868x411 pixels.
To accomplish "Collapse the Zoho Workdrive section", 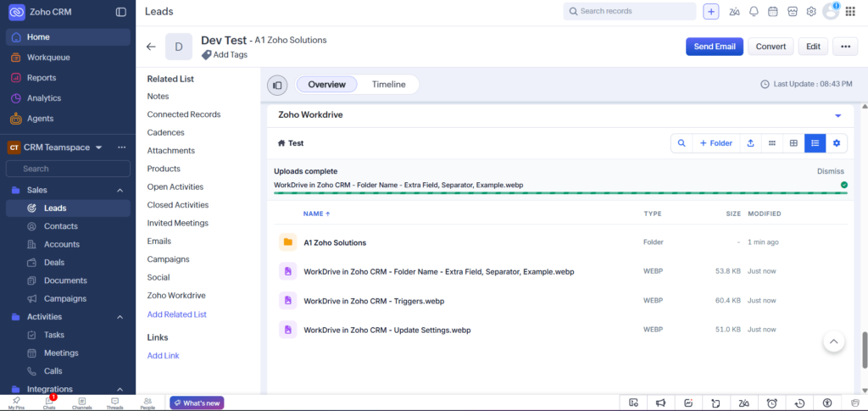I will [837, 115].
